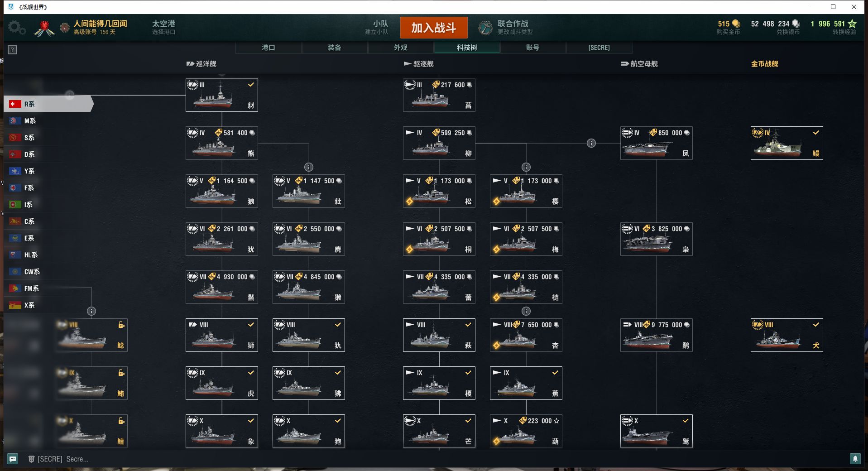Image resolution: width=868 pixels, height=471 pixels.
Task: Click the 加入战斗 battle button
Action: point(434,28)
